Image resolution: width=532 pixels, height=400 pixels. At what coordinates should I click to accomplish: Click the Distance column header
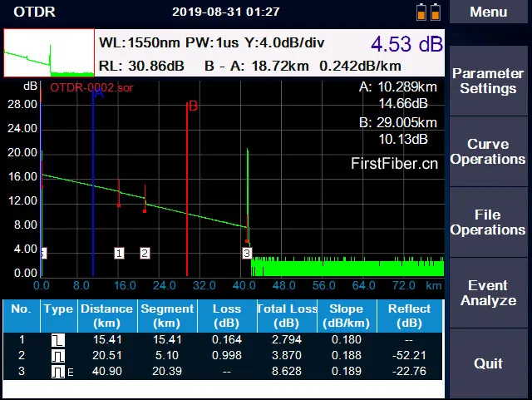point(106,314)
